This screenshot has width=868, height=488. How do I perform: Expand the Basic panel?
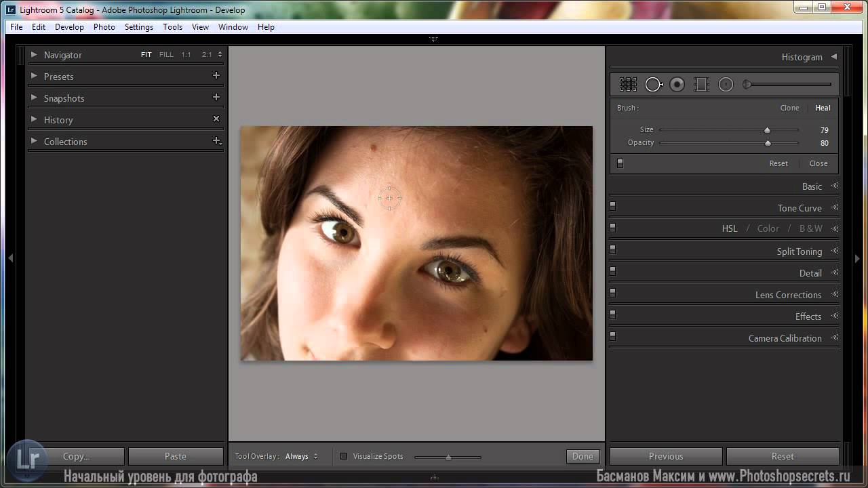click(x=834, y=186)
